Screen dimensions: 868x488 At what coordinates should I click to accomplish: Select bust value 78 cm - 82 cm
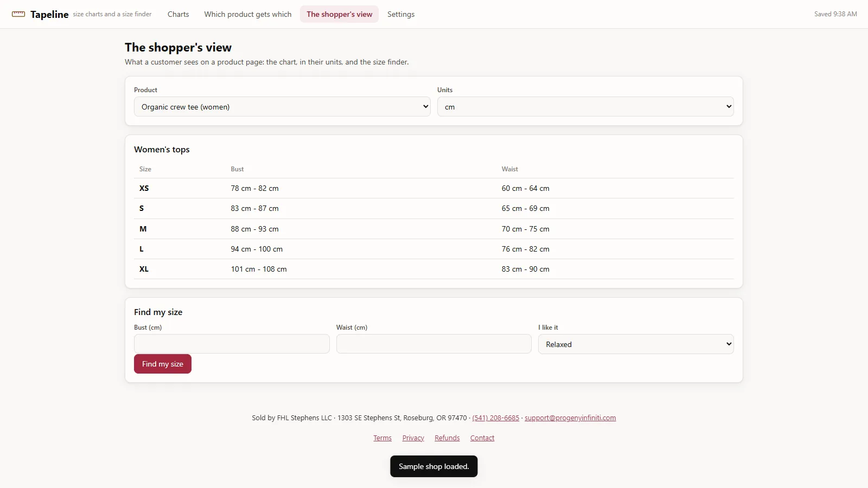pos(254,188)
